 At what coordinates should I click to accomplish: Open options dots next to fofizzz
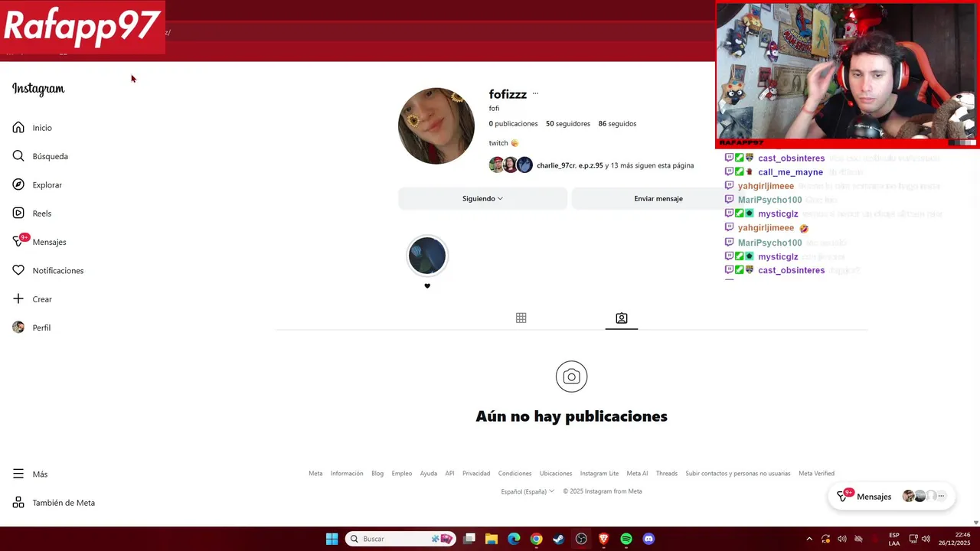pyautogui.click(x=535, y=94)
